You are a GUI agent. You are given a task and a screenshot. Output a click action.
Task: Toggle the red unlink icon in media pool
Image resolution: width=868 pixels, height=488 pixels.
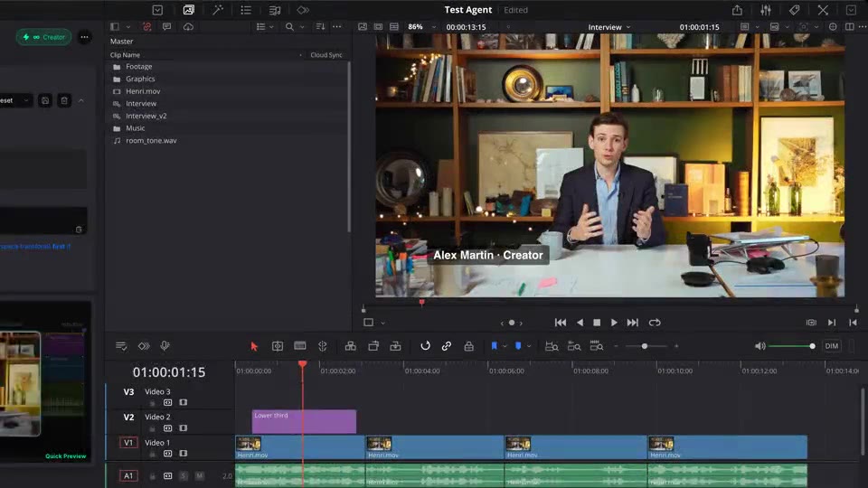tap(146, 26)
